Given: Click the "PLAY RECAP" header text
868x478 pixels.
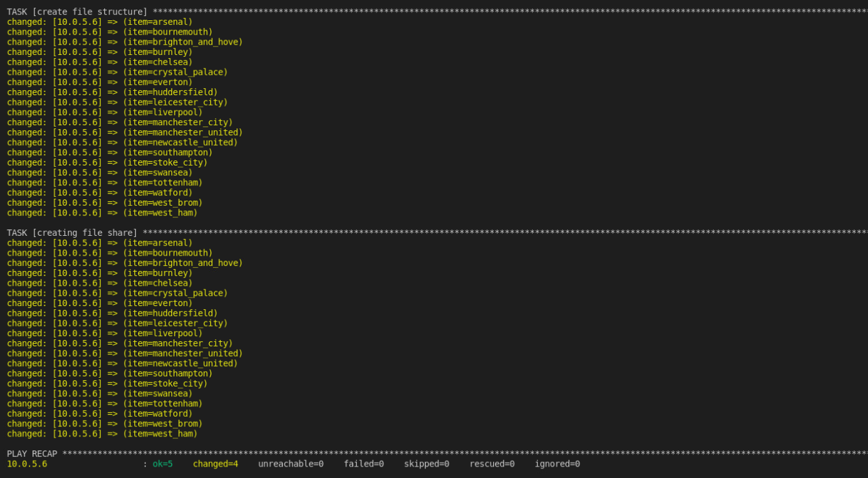Looking at the screenshot, I should (32, 454).
